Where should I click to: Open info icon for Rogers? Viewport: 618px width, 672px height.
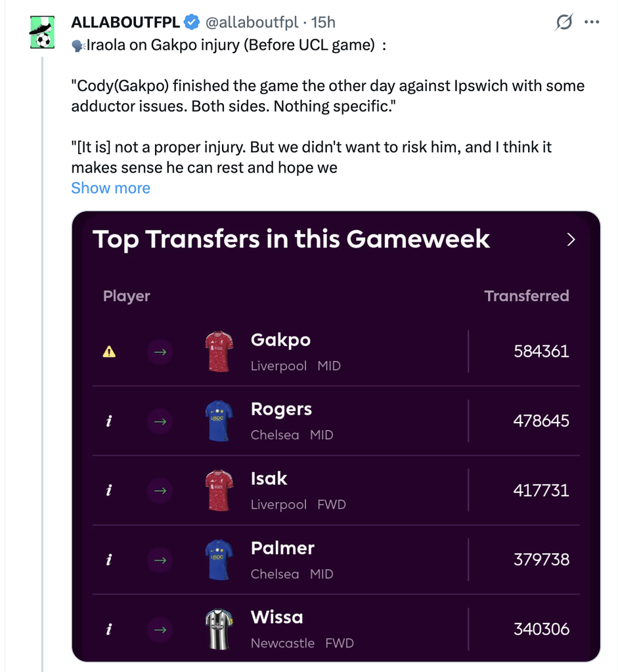[x=109, y=421]
